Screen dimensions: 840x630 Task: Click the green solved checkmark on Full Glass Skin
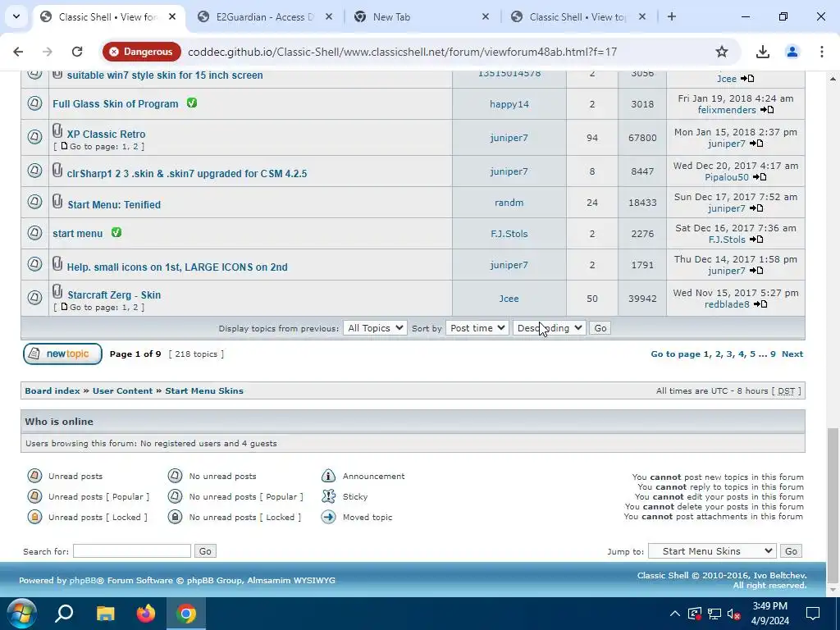[x=192, y=103]
